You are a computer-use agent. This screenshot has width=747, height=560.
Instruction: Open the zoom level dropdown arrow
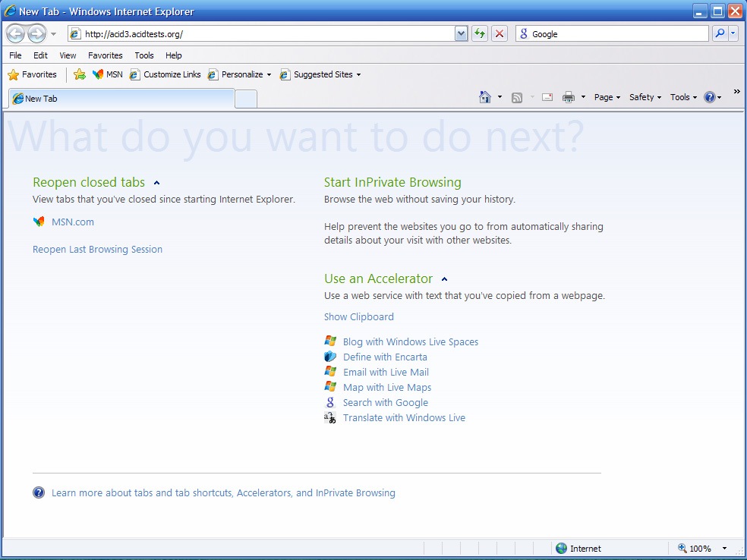coord(725,549)
